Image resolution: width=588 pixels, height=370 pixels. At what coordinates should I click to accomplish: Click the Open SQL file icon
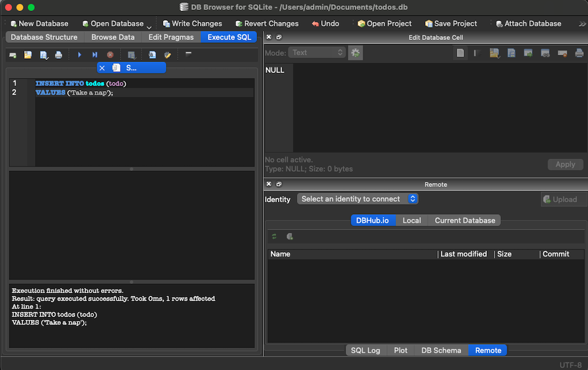(28, 55)
